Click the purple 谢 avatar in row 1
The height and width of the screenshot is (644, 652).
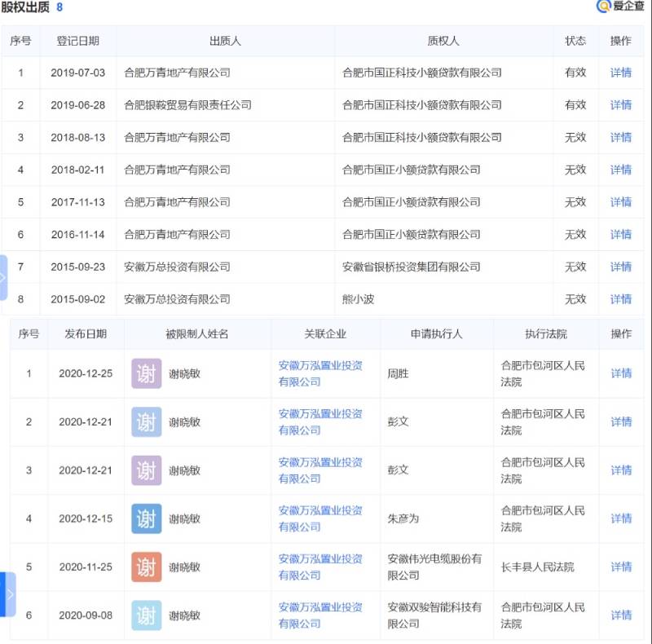coord(146,373)
